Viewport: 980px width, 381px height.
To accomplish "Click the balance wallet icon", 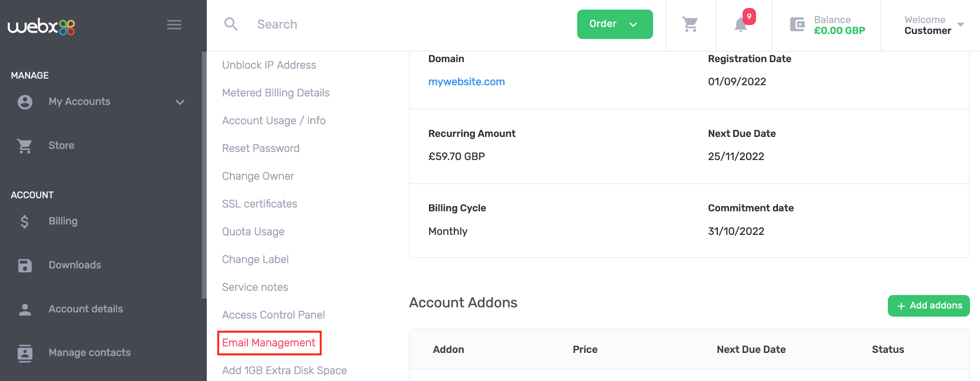I will (797, 25).
